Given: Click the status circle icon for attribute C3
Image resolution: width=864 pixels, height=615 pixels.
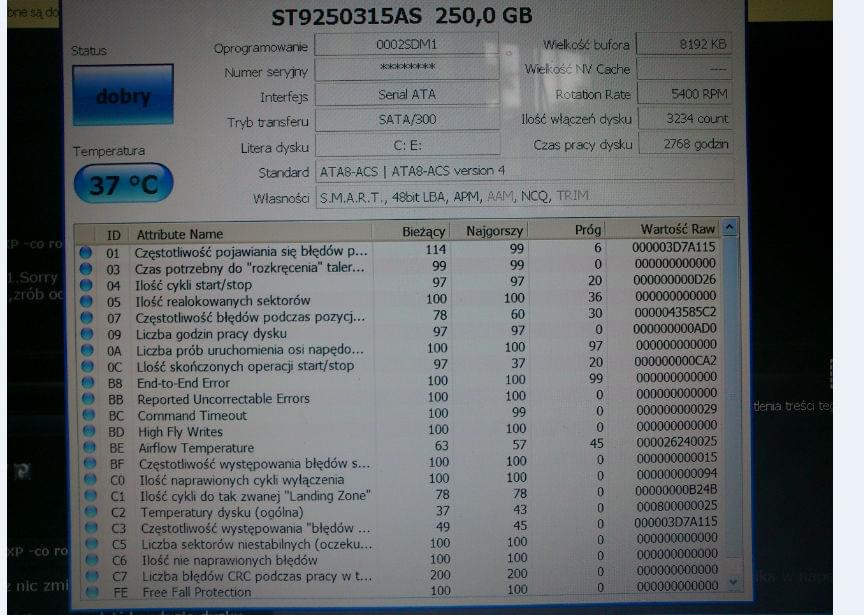Looking at the screenshot, I should click(x=91, y=527).
